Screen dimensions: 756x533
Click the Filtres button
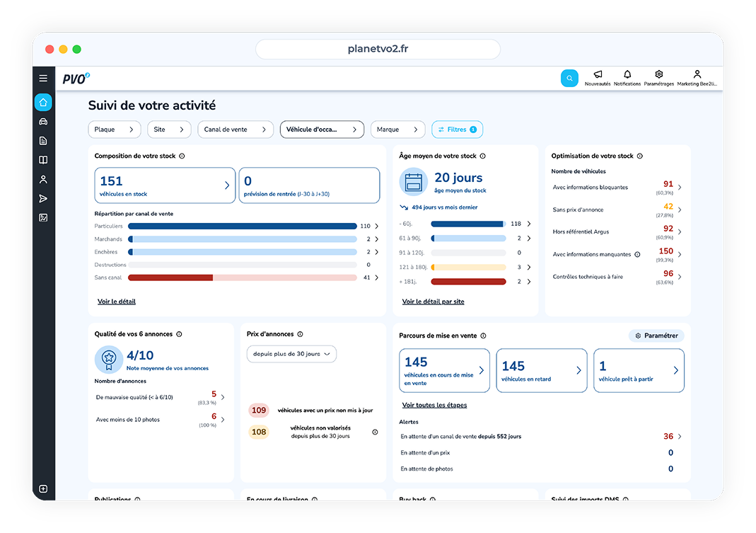(457, 130)
